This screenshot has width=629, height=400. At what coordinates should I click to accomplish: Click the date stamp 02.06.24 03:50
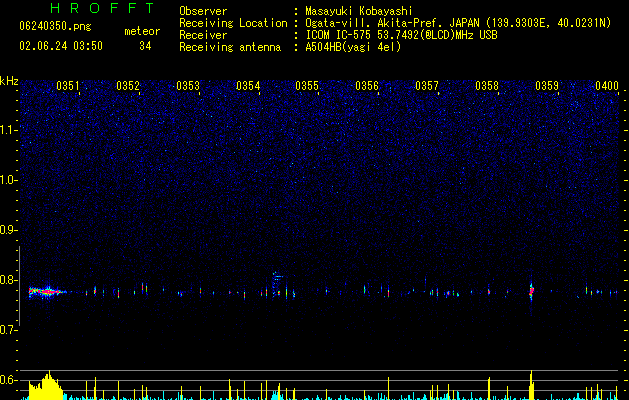(61, 46)
